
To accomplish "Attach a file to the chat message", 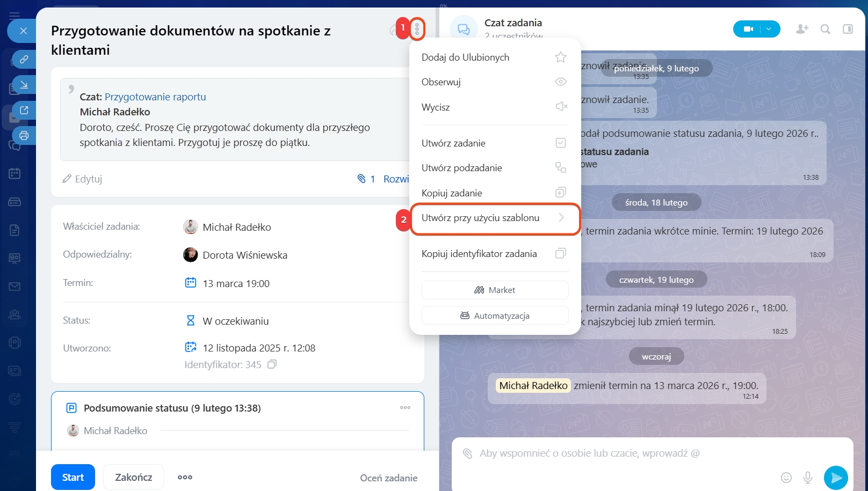I will click(468, 453).
